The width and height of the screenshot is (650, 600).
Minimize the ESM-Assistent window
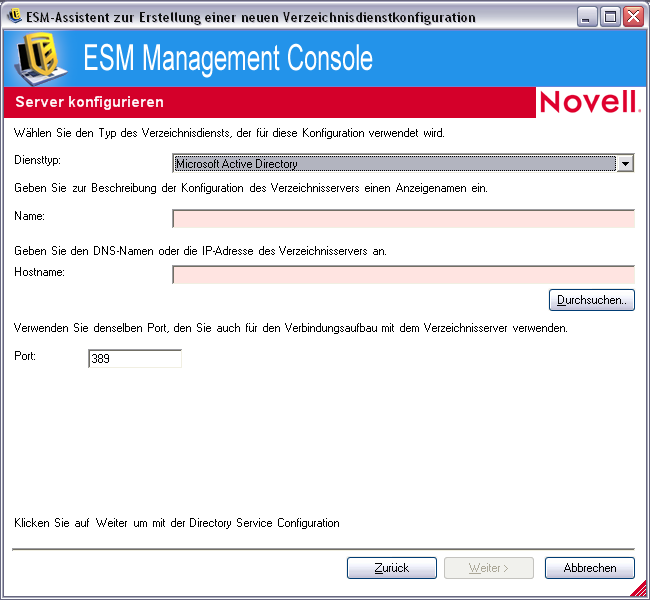[x=586, y=17]
